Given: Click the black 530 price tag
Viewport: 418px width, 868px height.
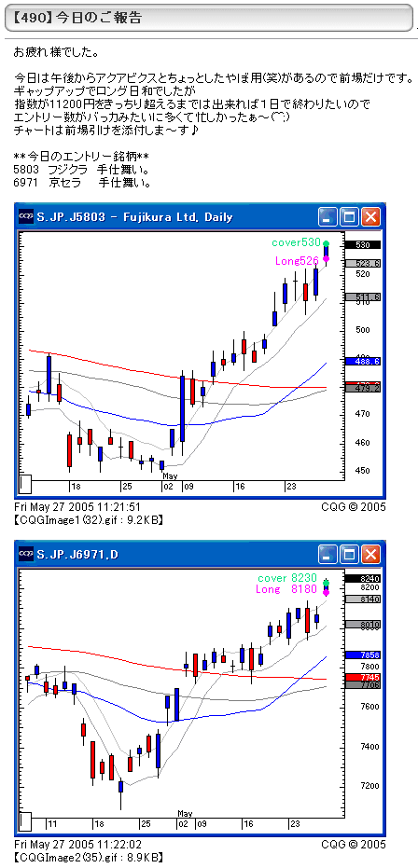Looking at the screenshot, I should 363,244.
